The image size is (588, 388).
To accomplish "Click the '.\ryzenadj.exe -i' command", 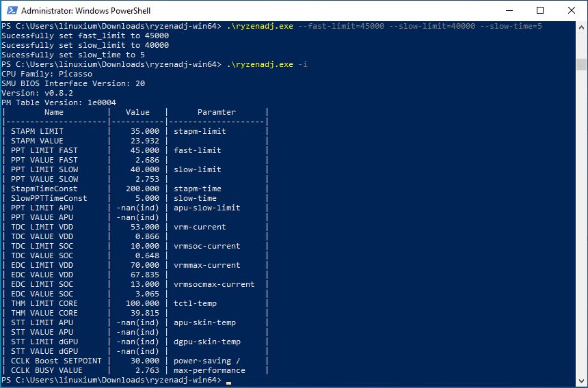I will coord(267,64).
